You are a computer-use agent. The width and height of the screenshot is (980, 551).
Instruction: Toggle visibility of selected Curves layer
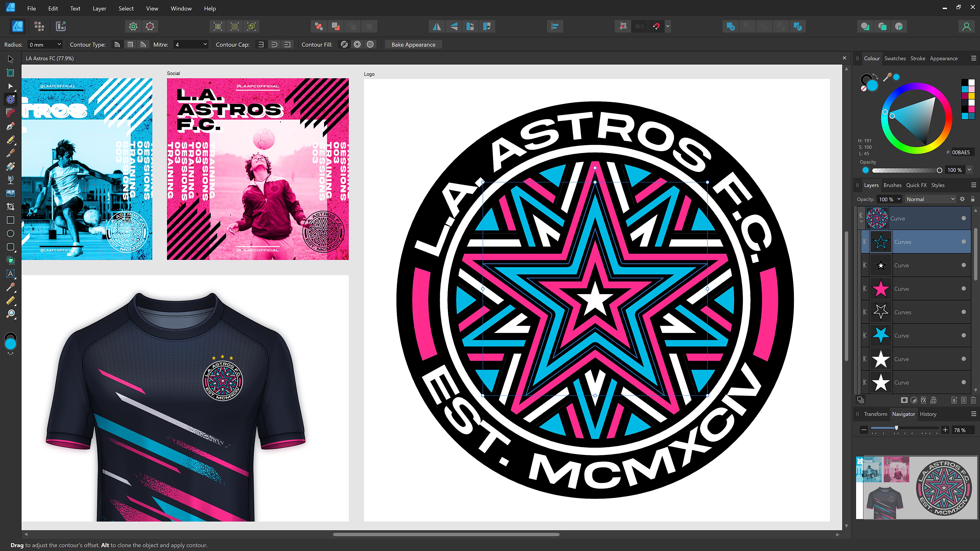964,242
